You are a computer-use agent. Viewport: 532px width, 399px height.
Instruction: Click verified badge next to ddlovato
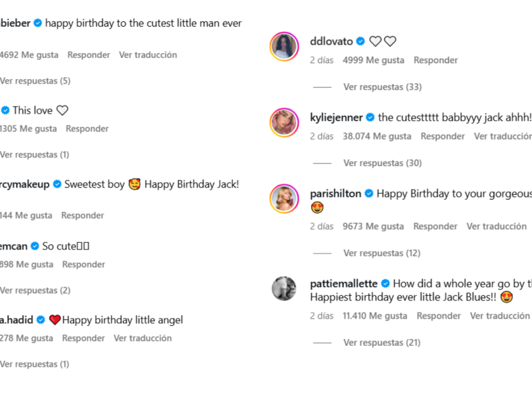(360, 41)
